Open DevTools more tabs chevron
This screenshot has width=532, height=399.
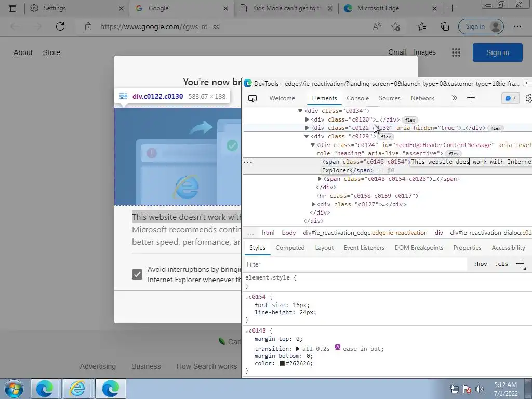point(454,98)
